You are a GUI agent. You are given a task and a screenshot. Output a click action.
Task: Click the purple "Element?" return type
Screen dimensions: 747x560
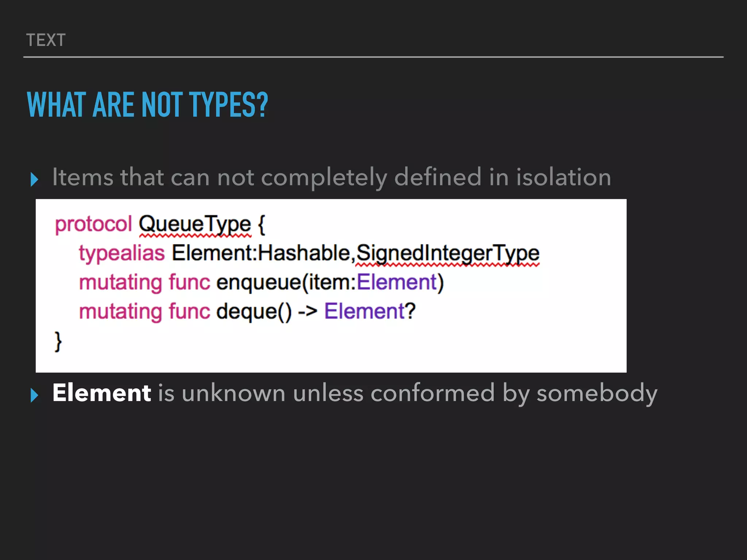pyautogui.click(x=370, y=311)
